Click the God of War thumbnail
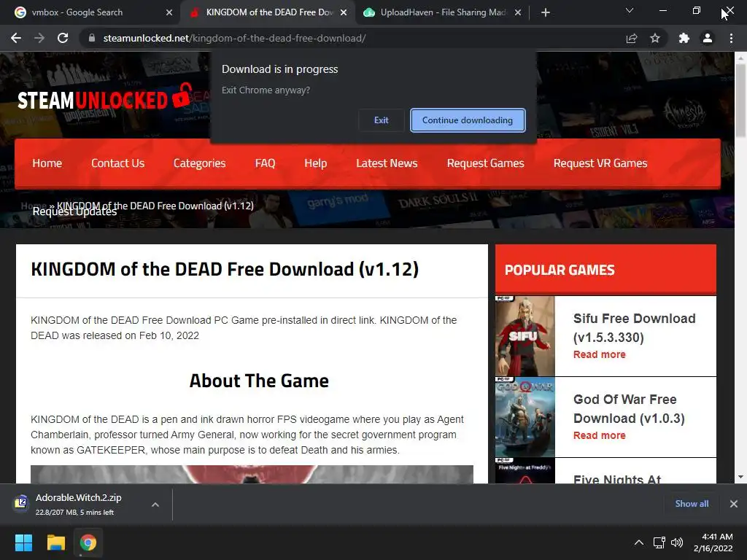 coord(525,417)
